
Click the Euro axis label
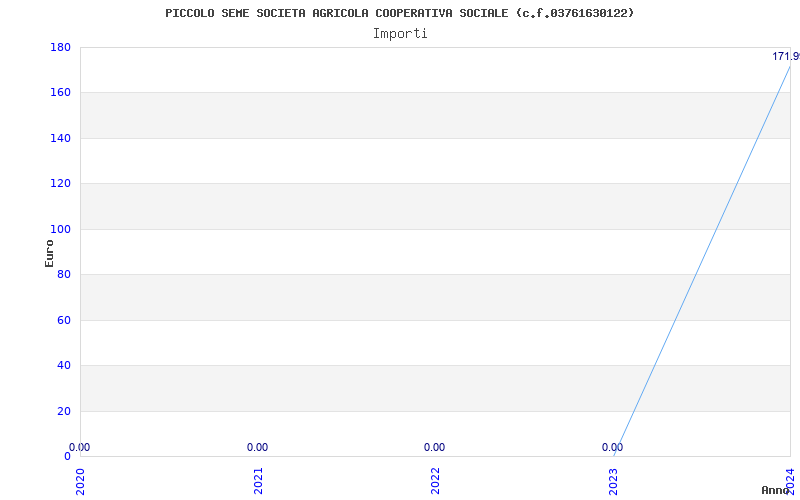point(49,253)
